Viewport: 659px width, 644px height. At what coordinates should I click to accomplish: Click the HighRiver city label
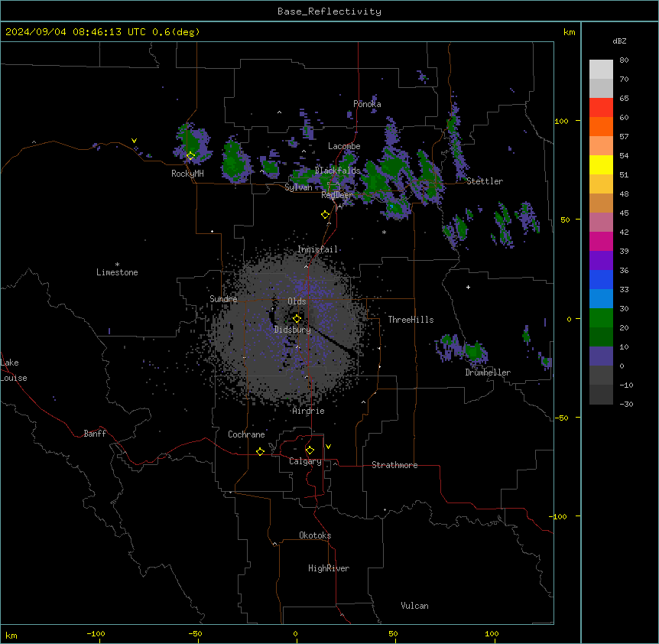pos(329,568)
